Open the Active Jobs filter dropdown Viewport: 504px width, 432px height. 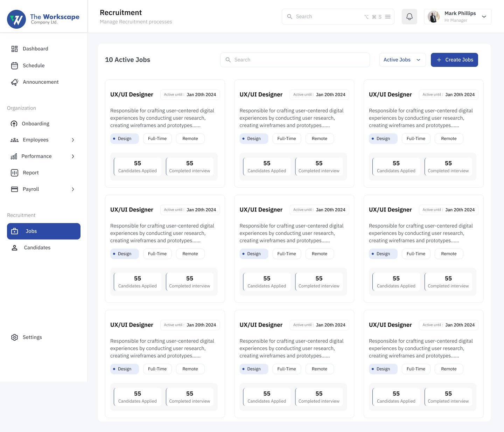click(402, 60)
